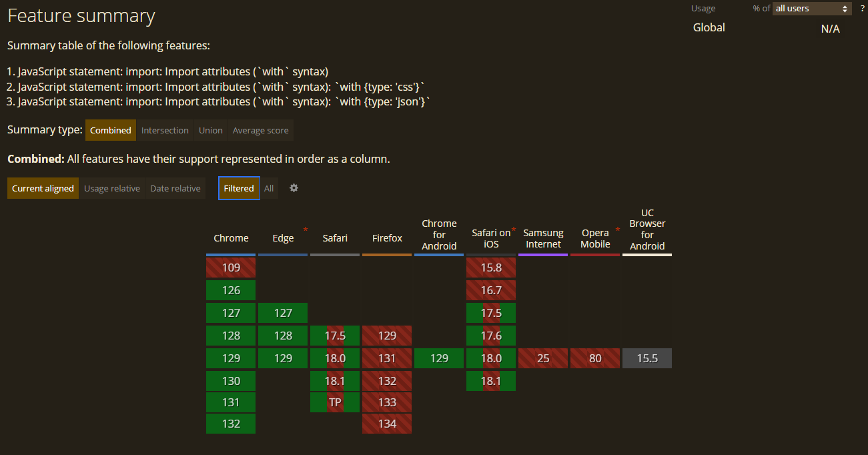Image resolution: width=868 pixels, height=455 pixels.
Task: Switch to Date relative view
Action: (175, 188)
